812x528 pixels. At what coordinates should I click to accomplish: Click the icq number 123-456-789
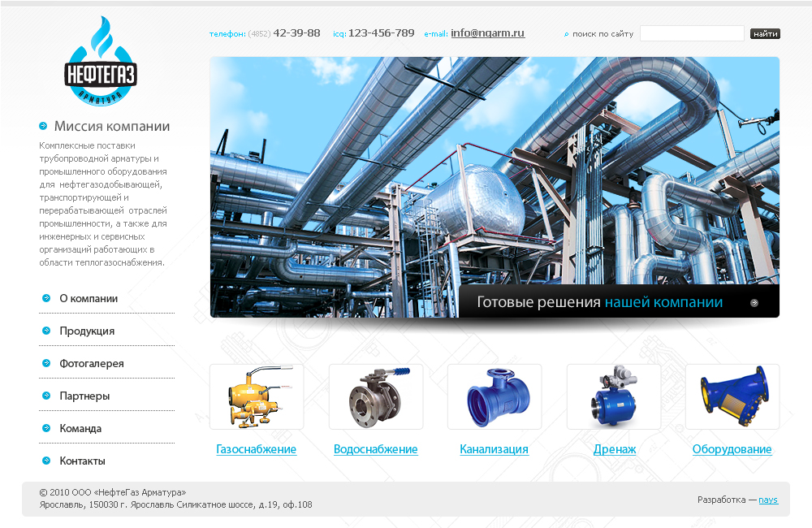tap(381, 33)
